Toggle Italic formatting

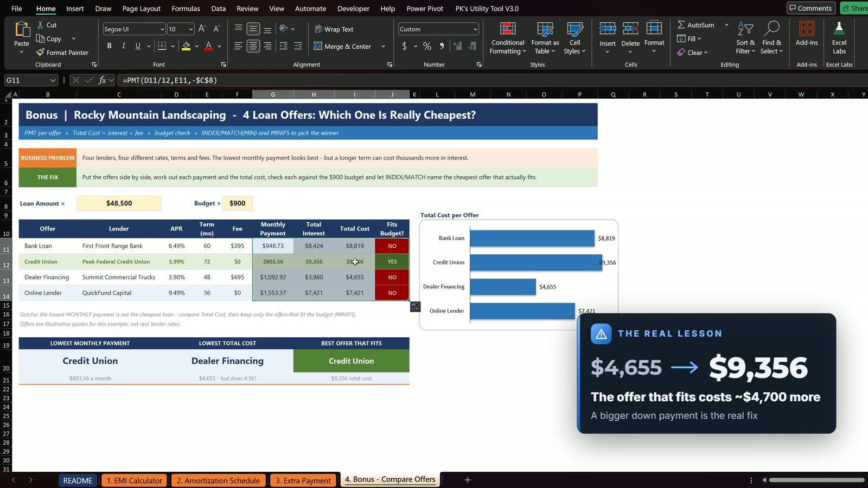point(123,46)
